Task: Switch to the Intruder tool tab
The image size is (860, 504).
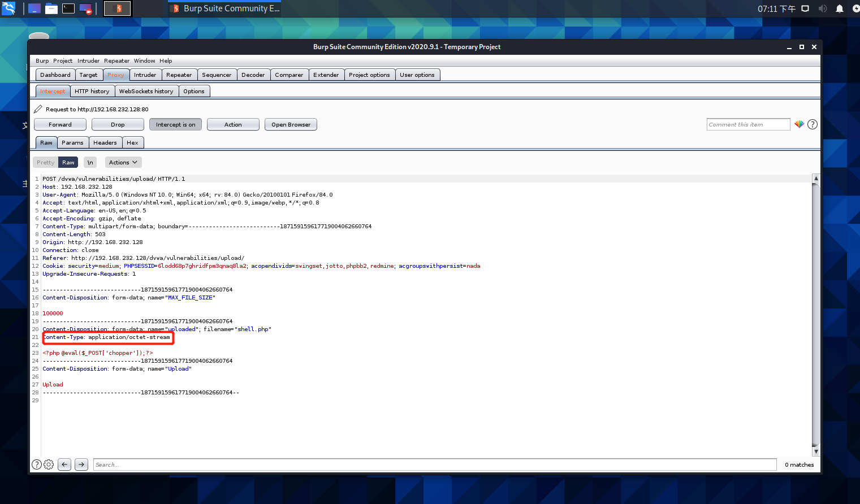Action: coord(145,75)
